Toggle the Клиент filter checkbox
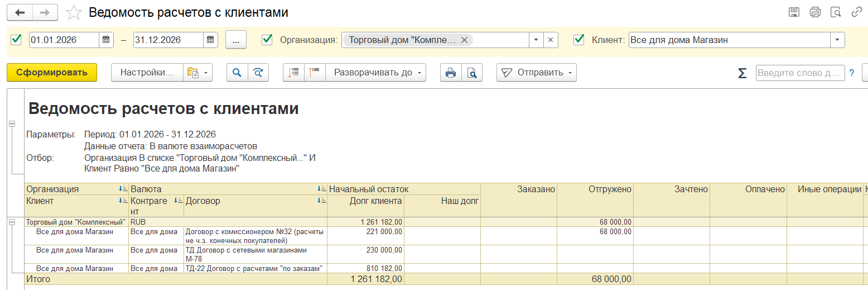This screenshot has width=868, height=290. (x=579, y=39)
